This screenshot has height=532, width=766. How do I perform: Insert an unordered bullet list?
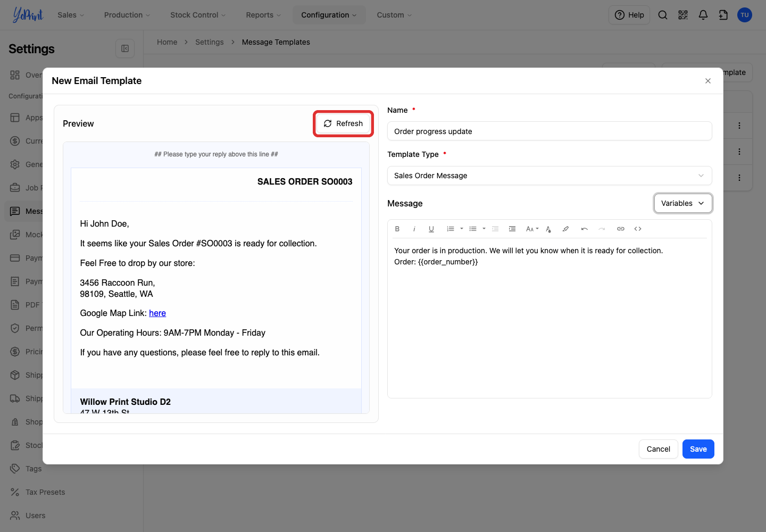pos(473,229)
